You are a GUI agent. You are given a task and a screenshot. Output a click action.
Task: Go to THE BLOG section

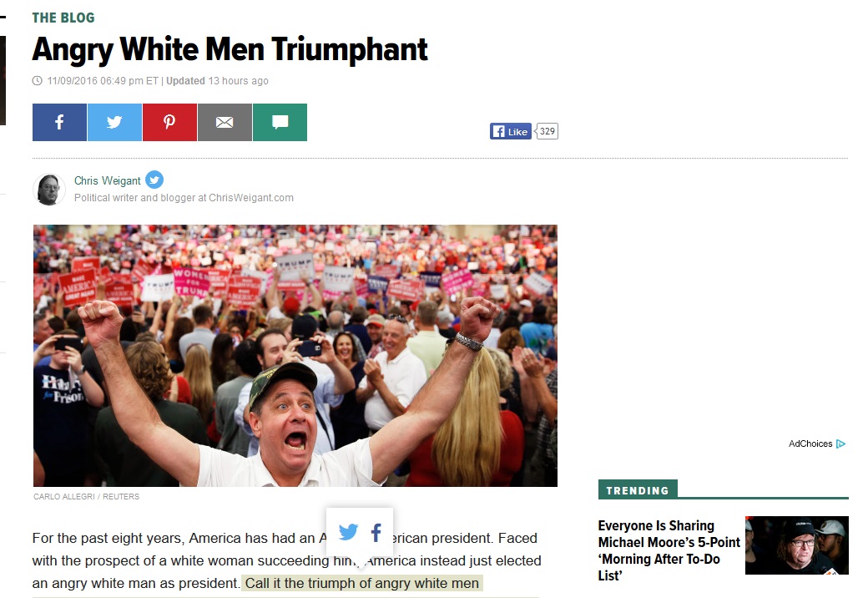click(63, 18)
